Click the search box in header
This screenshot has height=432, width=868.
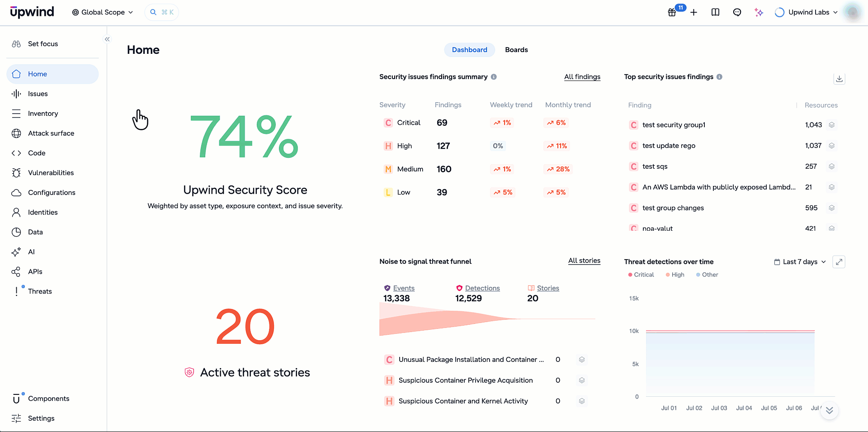pyautogui.click(x=162, y=12)
